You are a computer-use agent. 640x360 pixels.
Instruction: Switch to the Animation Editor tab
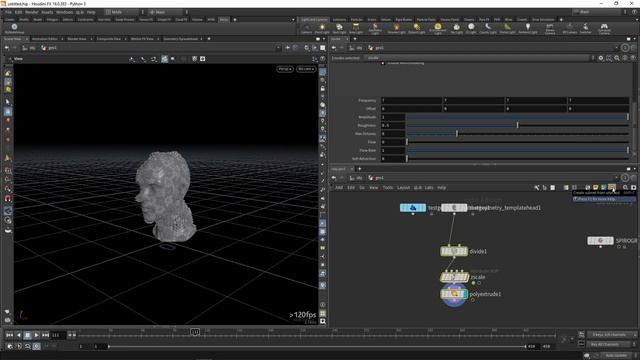tap(45, 39)
